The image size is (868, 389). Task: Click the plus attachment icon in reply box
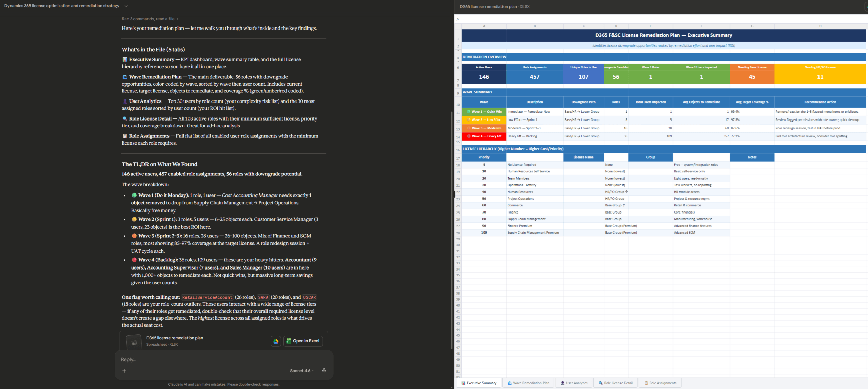(124, 371)
